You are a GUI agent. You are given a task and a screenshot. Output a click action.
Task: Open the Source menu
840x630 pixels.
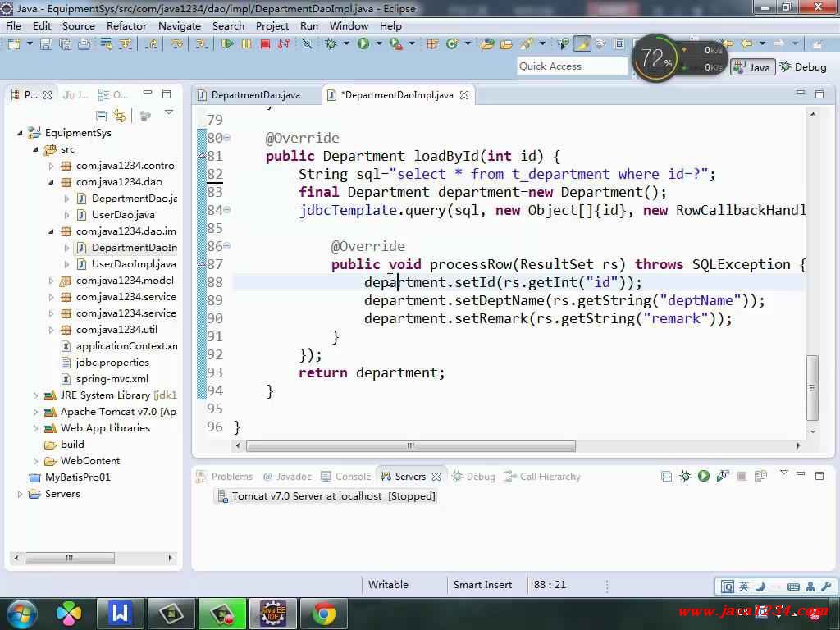coord(78,25)
